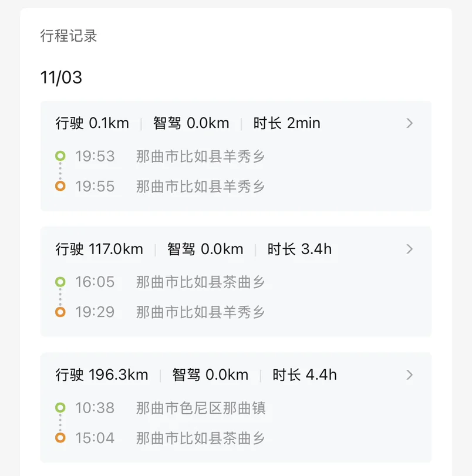Image resolution: width=472 pixels, height=476 pixels.
Task: Expand the 0.1km trip chevron arrow
Action: click(x=410, y=123)
